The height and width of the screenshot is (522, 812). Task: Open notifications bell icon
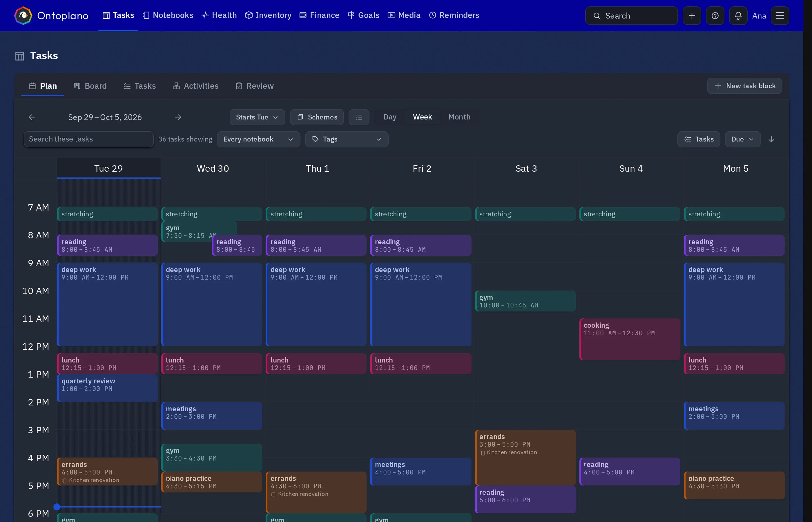click(x=738, y=16)
